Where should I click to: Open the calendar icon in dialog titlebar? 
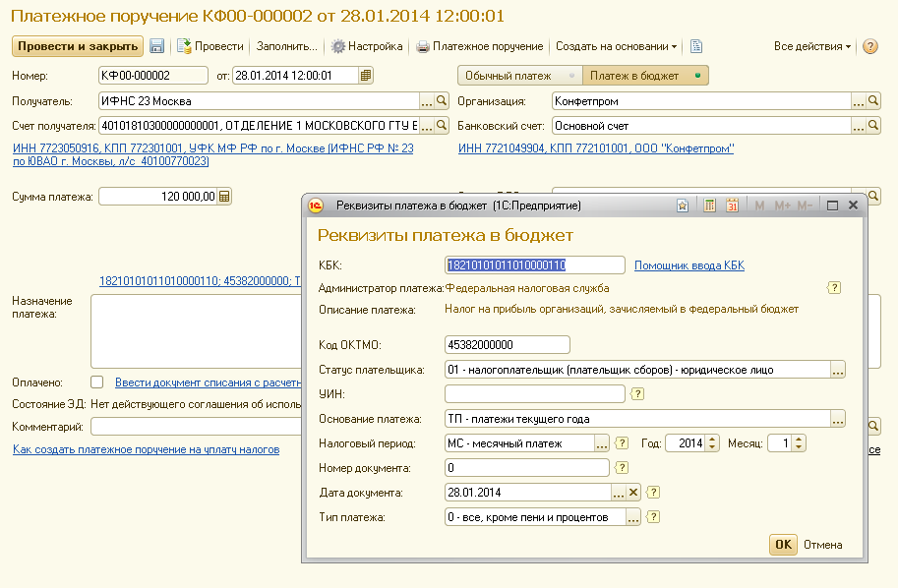732,206
